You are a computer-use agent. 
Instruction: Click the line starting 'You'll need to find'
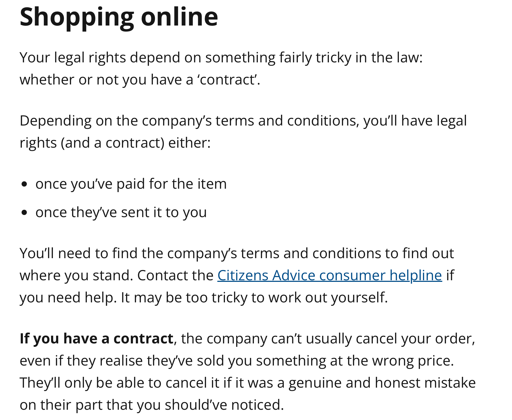(x=237, y=253)
